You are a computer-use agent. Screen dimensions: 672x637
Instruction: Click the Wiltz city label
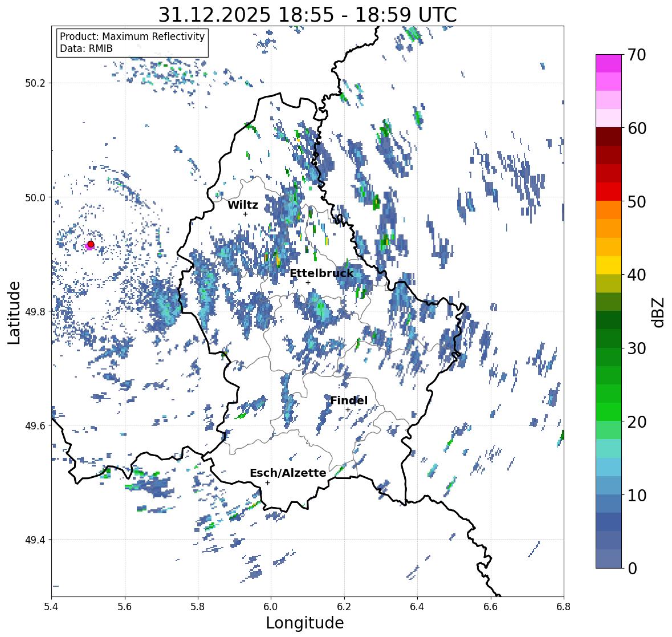(x=243, y=205)
